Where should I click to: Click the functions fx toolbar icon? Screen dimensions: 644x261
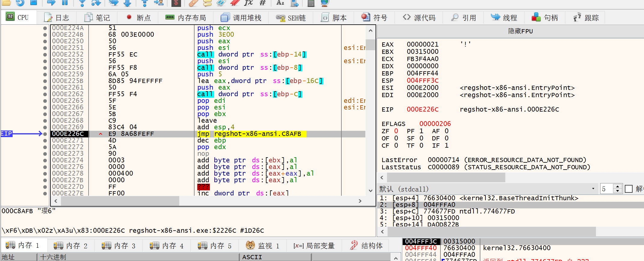click(248, 3)
